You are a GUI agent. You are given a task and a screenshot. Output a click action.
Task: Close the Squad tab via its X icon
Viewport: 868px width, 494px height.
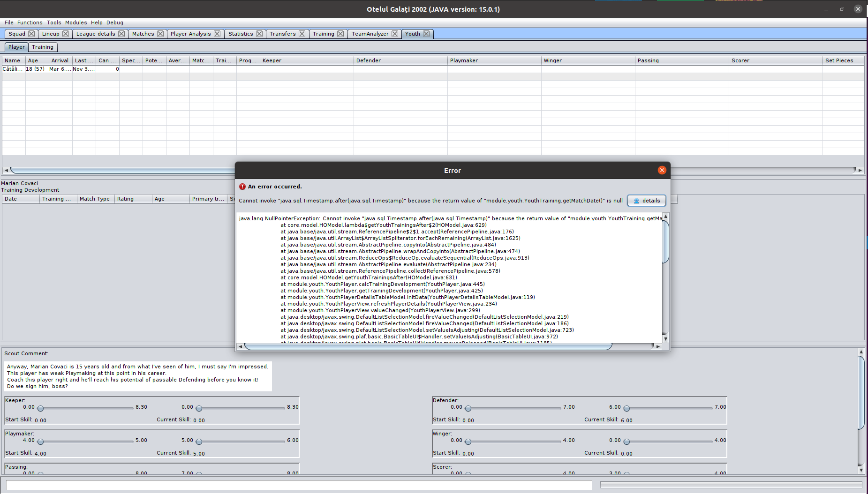32,33
